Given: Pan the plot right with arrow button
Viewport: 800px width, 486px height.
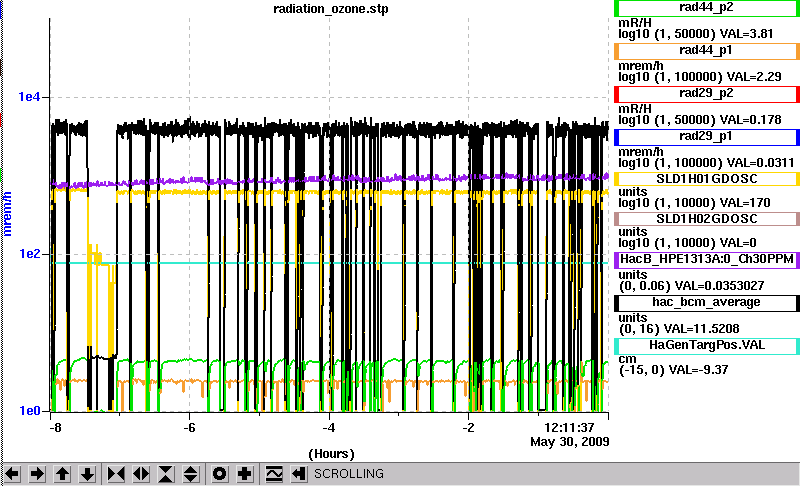Looking at the screenshot, I should 37,474.
